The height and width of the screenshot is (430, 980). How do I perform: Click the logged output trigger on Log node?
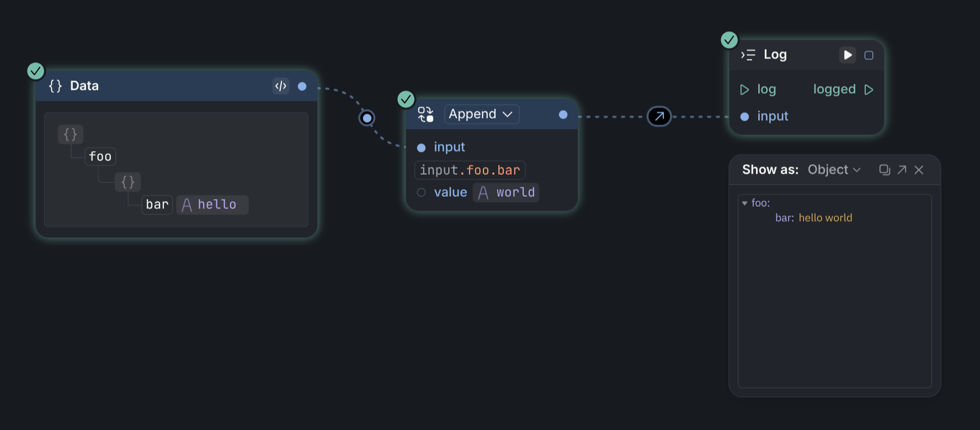coord(869,89)
